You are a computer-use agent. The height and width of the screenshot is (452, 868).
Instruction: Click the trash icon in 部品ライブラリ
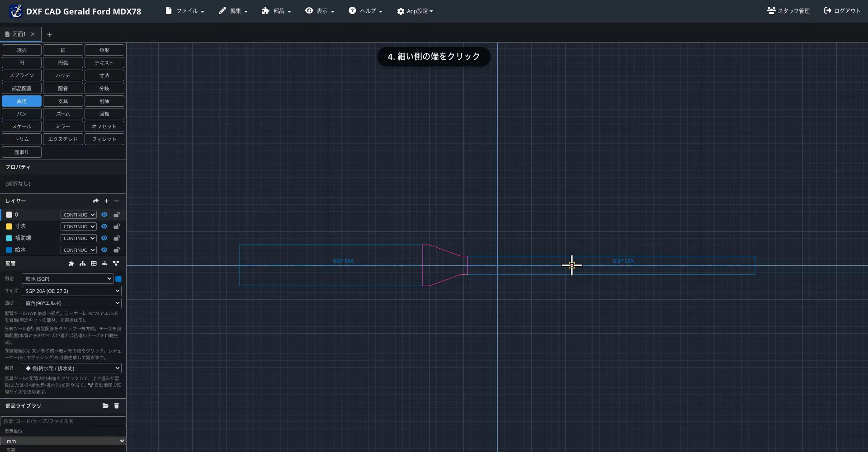(116, 406)
